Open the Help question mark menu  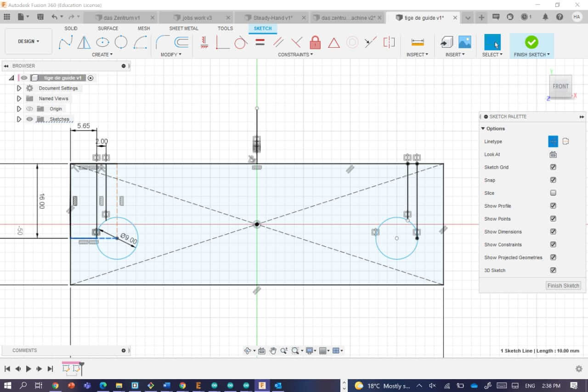coord(560,17)
